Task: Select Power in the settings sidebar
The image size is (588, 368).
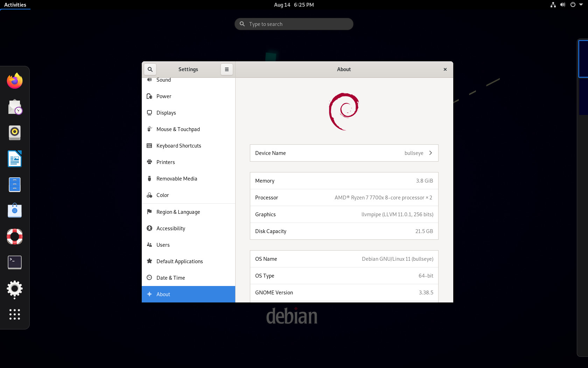Action: [x=188, y=96]
